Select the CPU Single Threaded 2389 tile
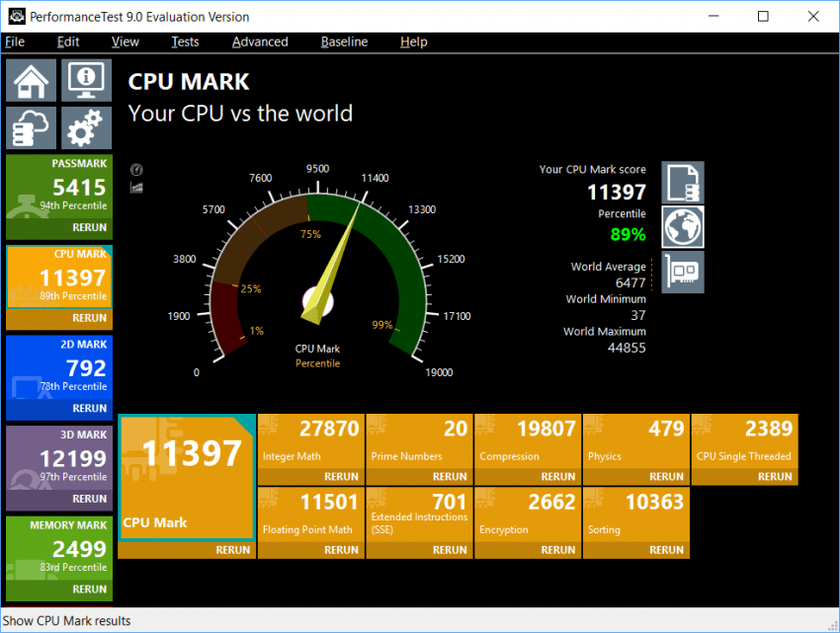 point(745,441)
